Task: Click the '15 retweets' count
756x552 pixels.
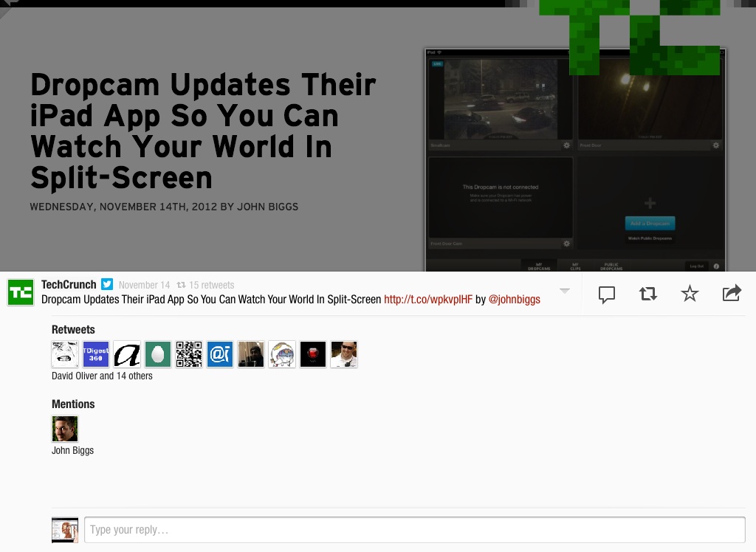Action: click(x=212, y=285)
